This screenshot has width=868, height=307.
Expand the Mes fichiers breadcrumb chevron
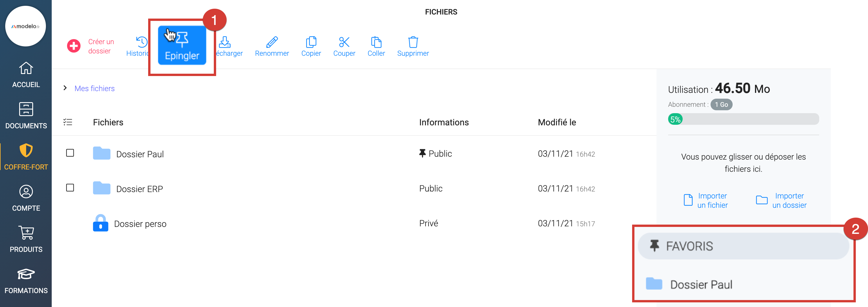65,88
